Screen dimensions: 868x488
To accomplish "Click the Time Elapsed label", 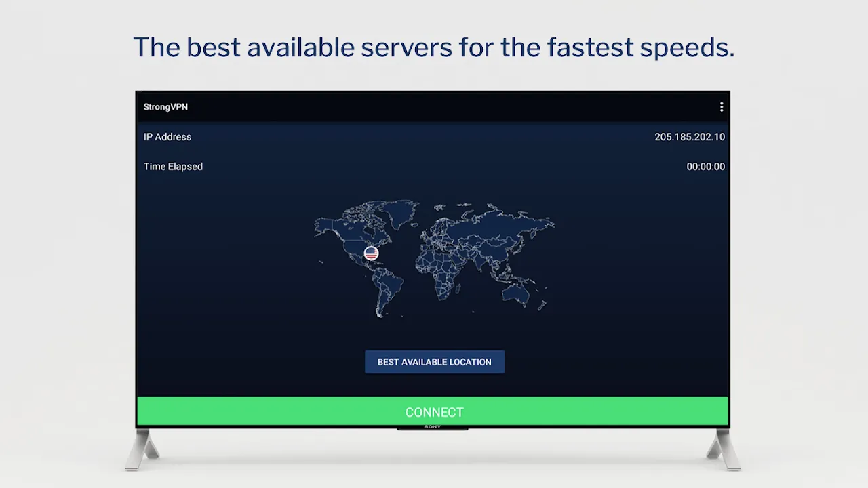I will point(173,166).
